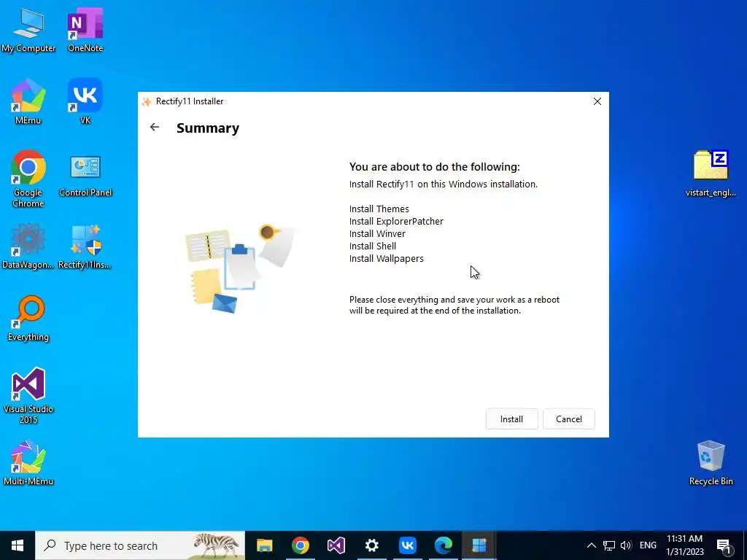This screenshot has height=560, width=747.
Task: Open the network status tray icon
Action: pyautogui.click(x=609, y=545)
